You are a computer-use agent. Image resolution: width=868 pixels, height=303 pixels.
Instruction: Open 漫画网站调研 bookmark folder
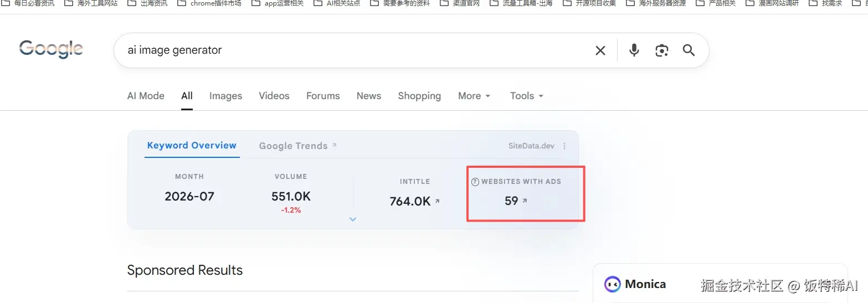pyautogui.click(x=772, y=3)
